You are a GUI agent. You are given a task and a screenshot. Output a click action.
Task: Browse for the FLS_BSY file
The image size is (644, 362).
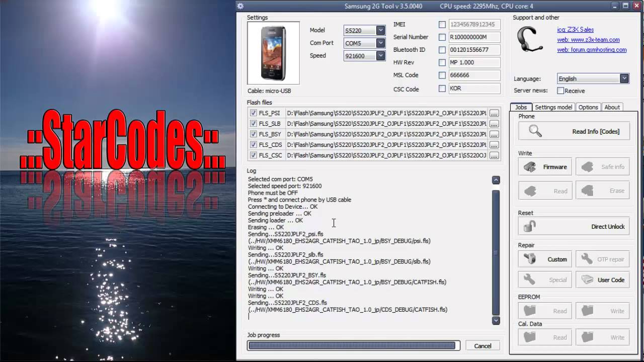click(x=494, y=134)
